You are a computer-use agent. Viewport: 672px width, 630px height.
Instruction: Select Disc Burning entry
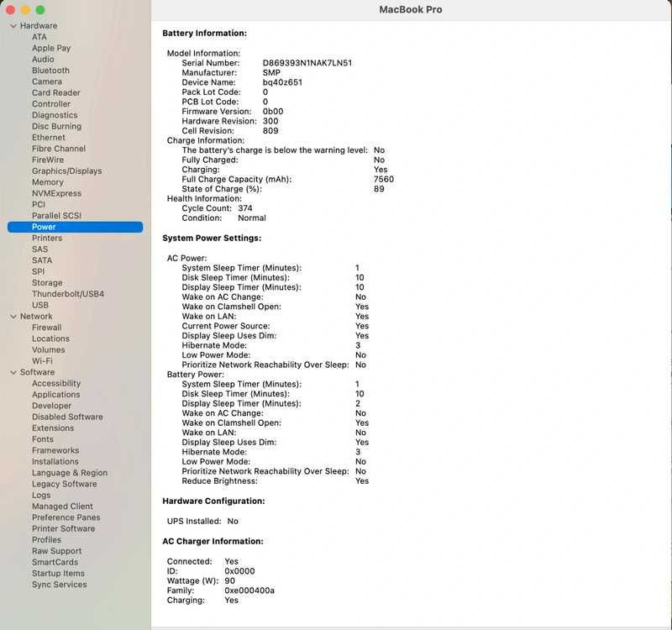coord(56,126)
